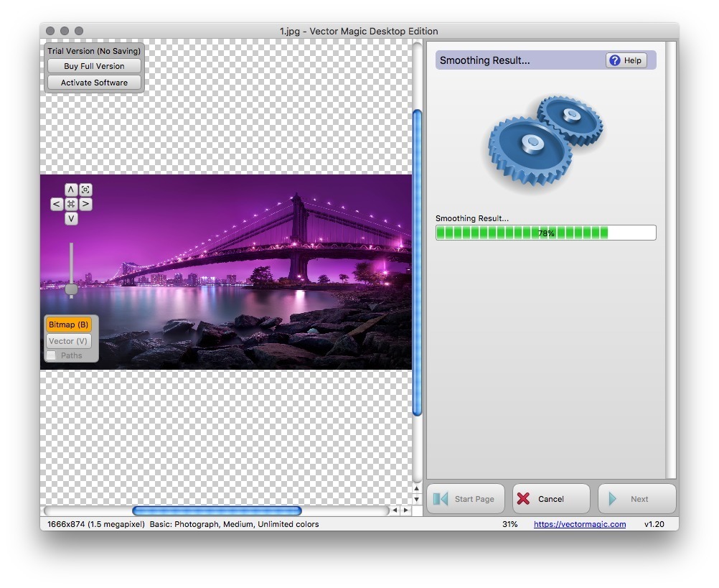Enable the Paths checkbox

click(x=51, y=355)
